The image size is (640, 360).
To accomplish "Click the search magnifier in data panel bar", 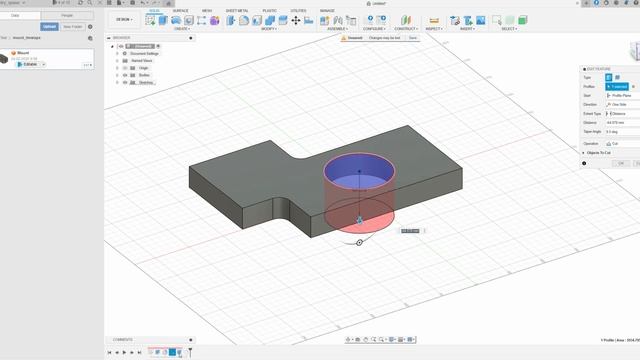I will [89, 3].
